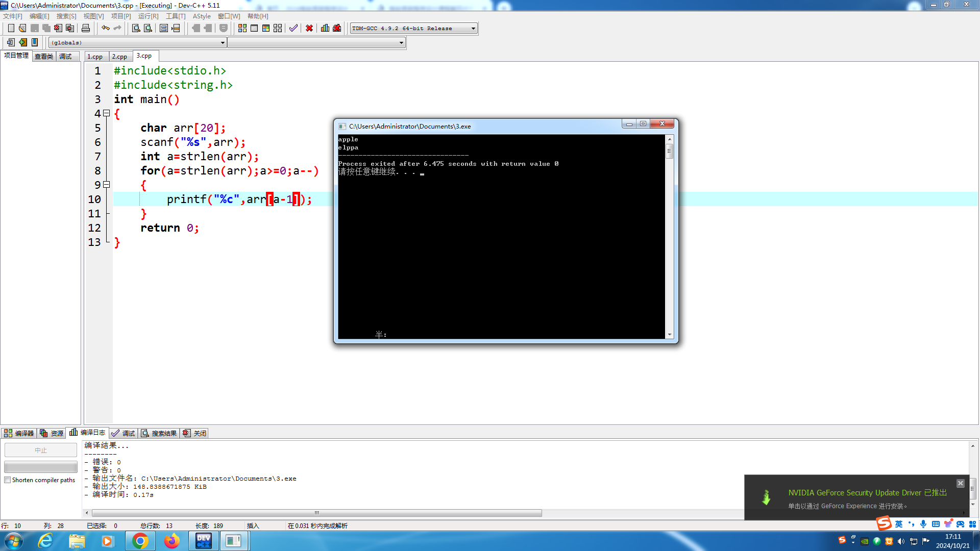This screenshot has height=551, width=980.
Task: Click the red X stop execution icon
Action: tap(309, 28)
